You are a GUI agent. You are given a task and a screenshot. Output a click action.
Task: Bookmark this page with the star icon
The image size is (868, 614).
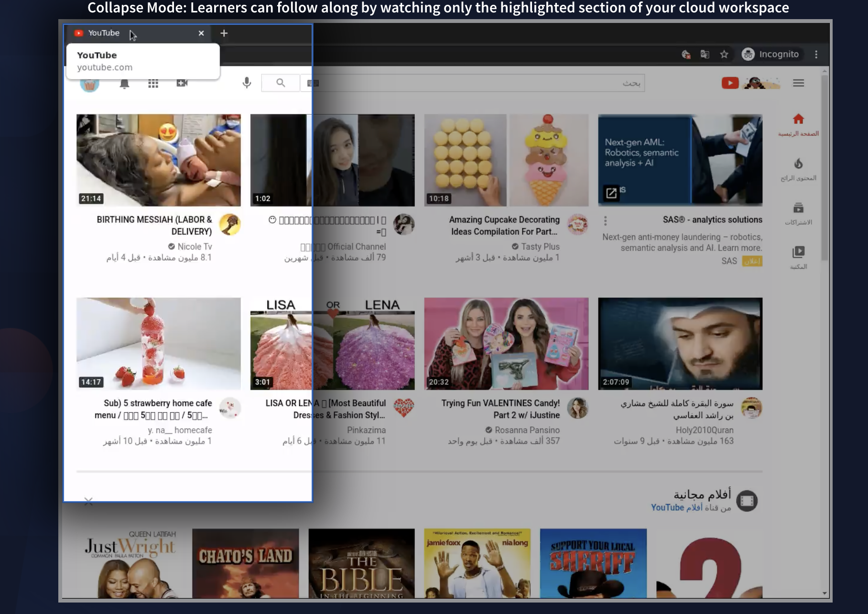tap(724, 54)
